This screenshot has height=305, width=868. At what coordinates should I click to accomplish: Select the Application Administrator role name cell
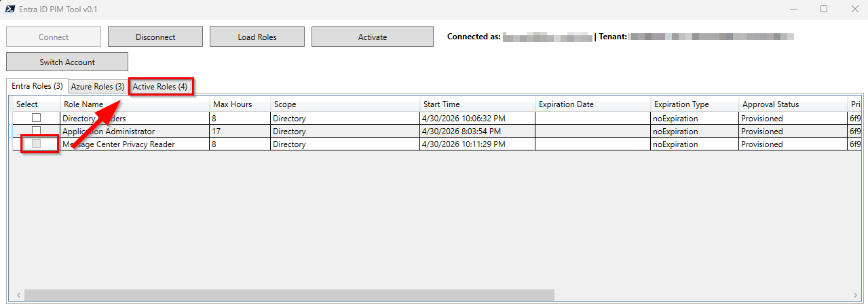click(x=134, y=131)
